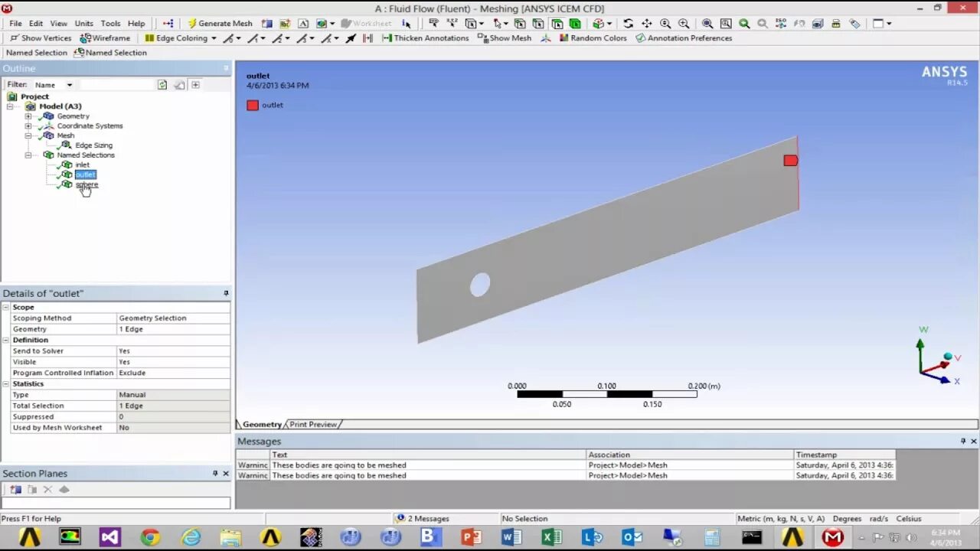Click into the Outline filter text field

(116, 85)
